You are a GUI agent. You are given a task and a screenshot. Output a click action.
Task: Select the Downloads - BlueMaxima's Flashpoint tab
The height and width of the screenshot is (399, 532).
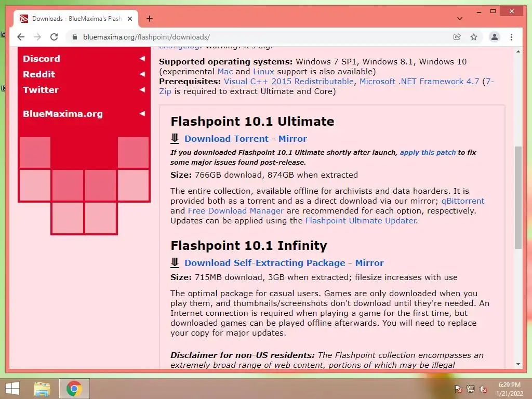click(76, 19)
